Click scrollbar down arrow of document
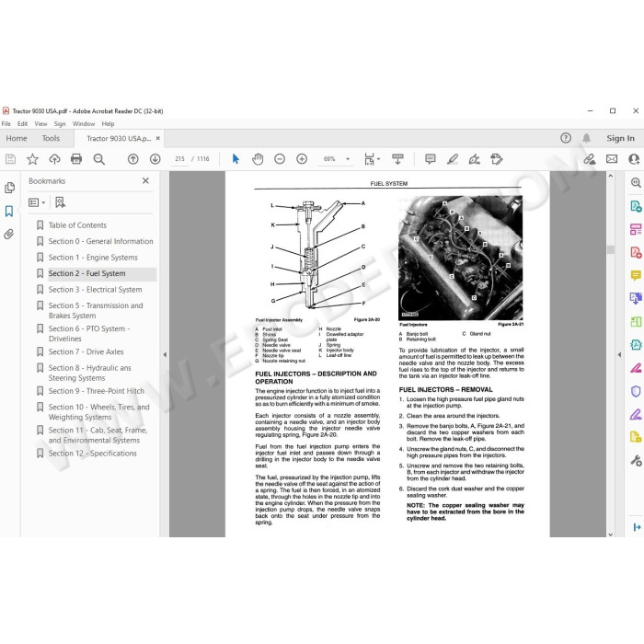644x644 pixels. [611, 534]
